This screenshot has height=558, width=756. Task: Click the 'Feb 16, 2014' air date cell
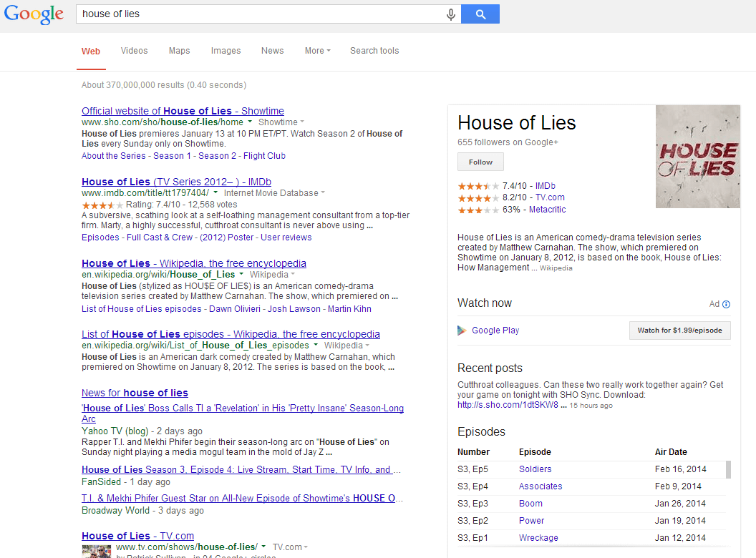680,469
